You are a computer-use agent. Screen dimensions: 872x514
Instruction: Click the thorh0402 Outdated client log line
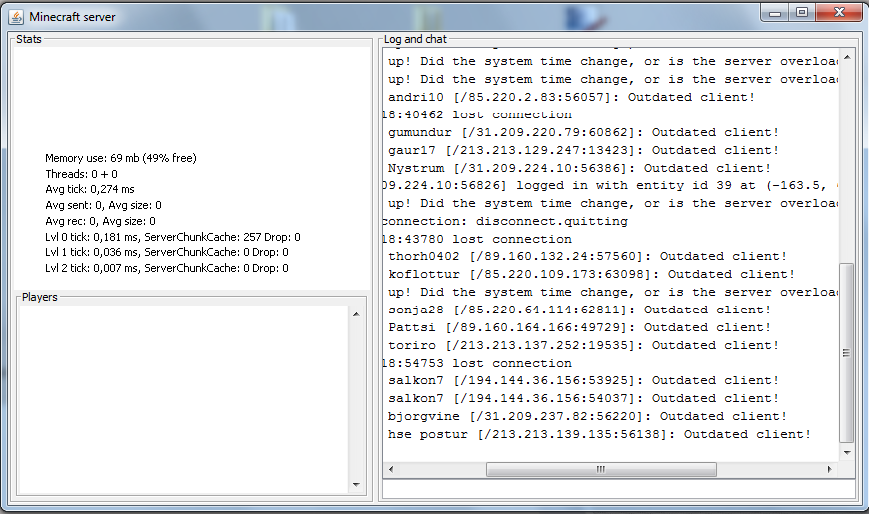coord(587,256)
